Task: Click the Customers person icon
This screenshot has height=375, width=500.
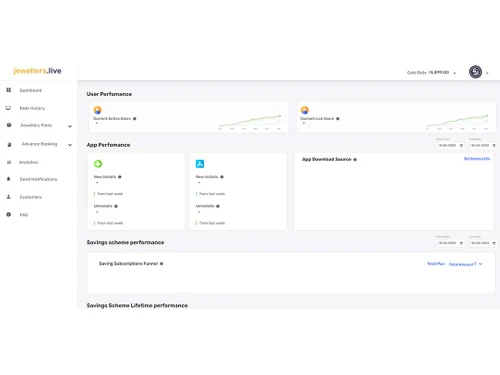Action: coord(9,197)
